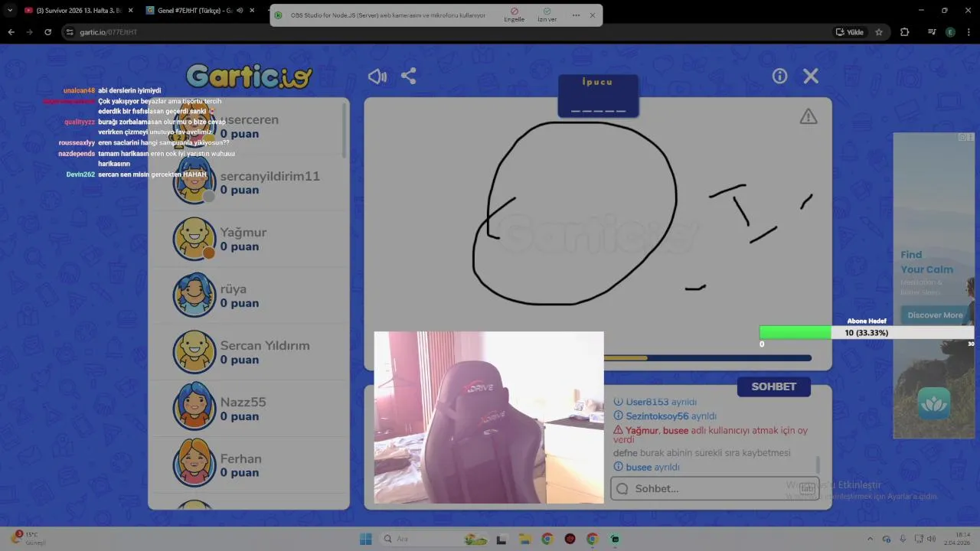Click the chat messages scrollbar
Viewport: 980px width, 551px height.
pyautogui.click(x=818, y=465)
